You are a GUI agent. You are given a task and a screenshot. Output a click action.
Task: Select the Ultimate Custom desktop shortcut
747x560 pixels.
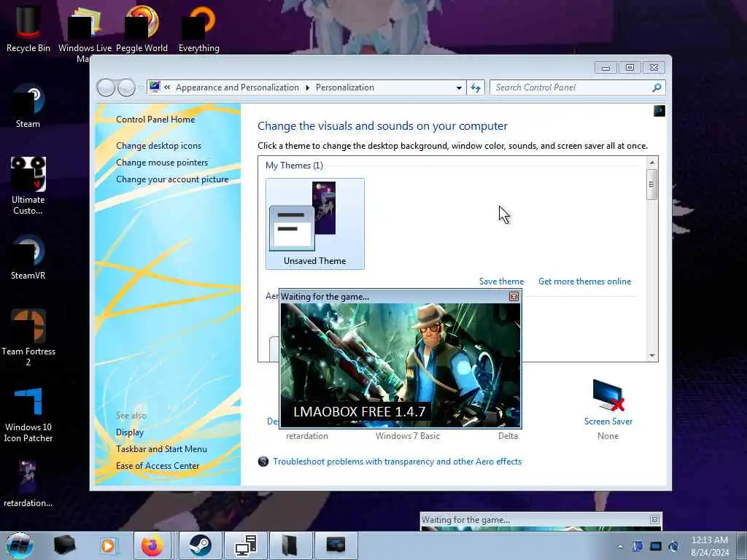(x=28, y=186)
